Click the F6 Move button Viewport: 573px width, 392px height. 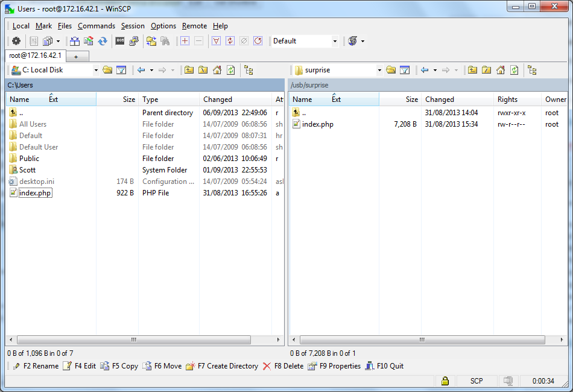162,366
